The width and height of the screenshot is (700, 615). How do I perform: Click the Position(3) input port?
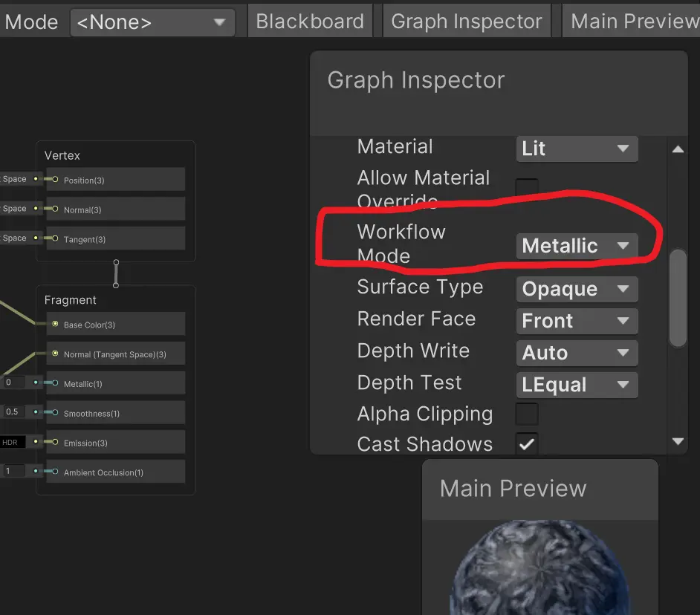55,180
